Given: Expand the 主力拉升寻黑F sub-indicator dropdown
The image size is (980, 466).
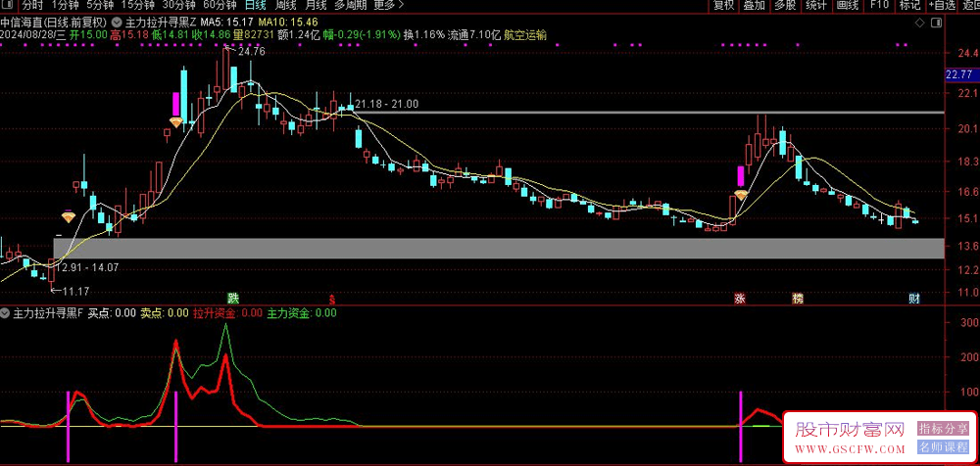Looking at the screenshot, I should pyautogui.click(x=6, y=313).
